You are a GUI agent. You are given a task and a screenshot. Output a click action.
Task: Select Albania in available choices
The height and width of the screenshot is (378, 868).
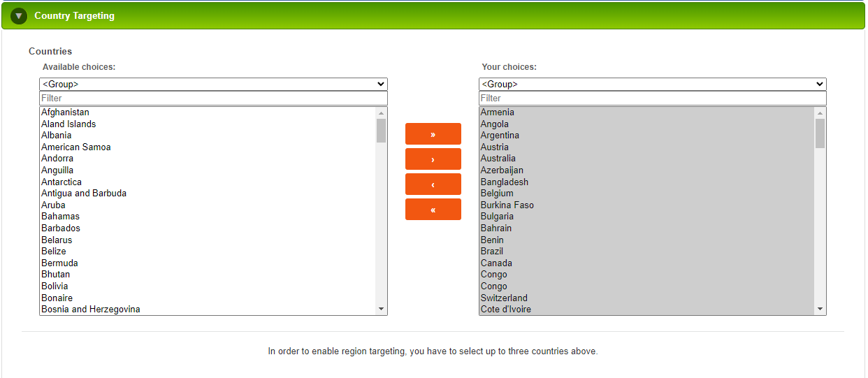[208, 136]
